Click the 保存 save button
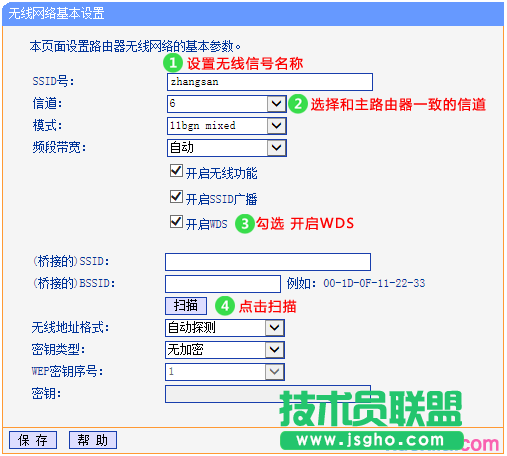Image resolution: width=507 pixels, height=456 pixels. click(33, 440)
